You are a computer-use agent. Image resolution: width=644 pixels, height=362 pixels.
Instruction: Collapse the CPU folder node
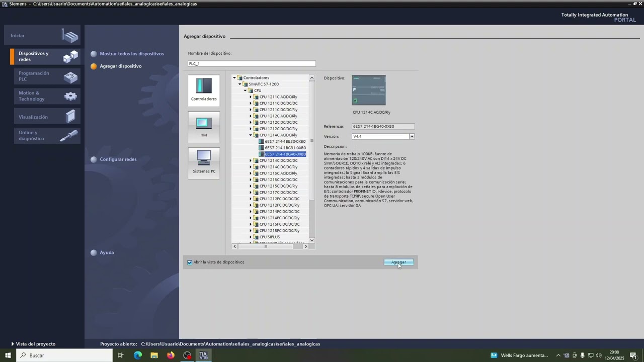tap(245, 90)
